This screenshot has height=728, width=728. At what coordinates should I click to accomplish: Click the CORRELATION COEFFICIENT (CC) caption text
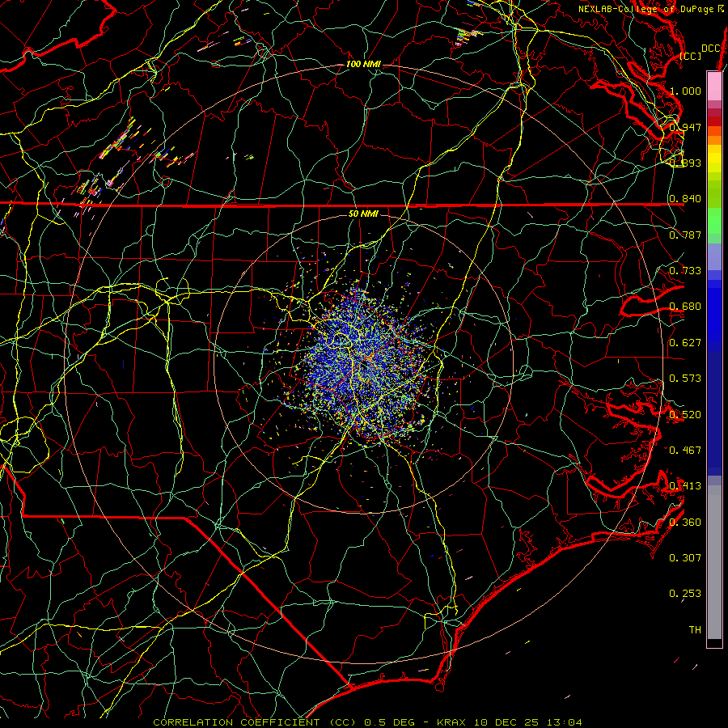[x=255, y=722]
